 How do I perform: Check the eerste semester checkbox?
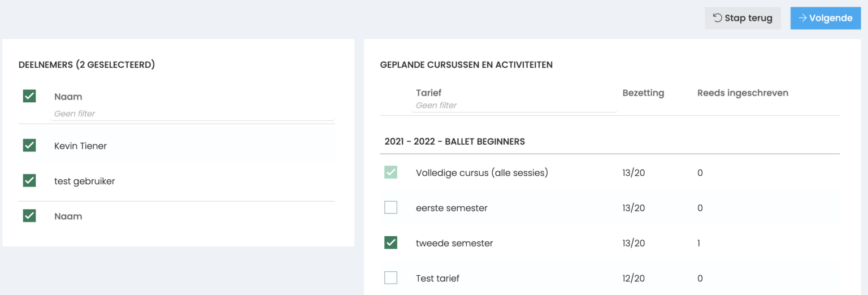click(x=390, y=207)
